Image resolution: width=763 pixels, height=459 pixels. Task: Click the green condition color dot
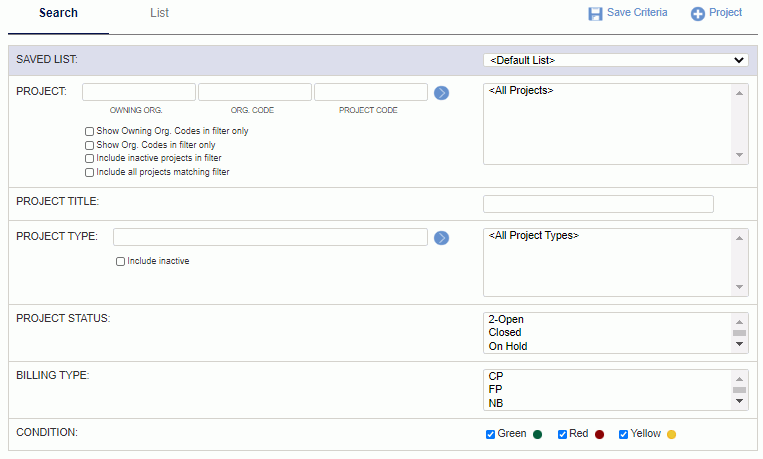point(537,434)
